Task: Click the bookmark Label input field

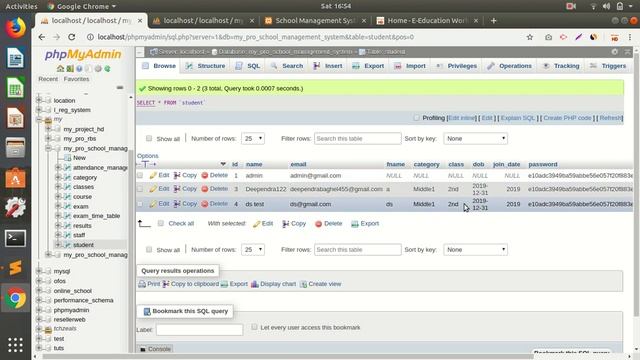Action: coord(200,330)
